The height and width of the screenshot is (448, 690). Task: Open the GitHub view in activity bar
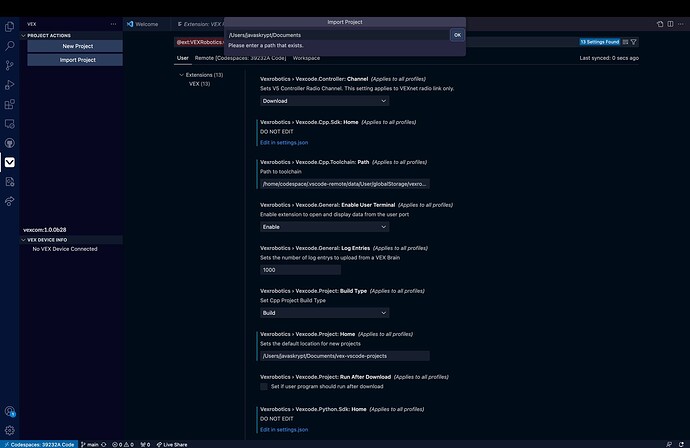9,143
